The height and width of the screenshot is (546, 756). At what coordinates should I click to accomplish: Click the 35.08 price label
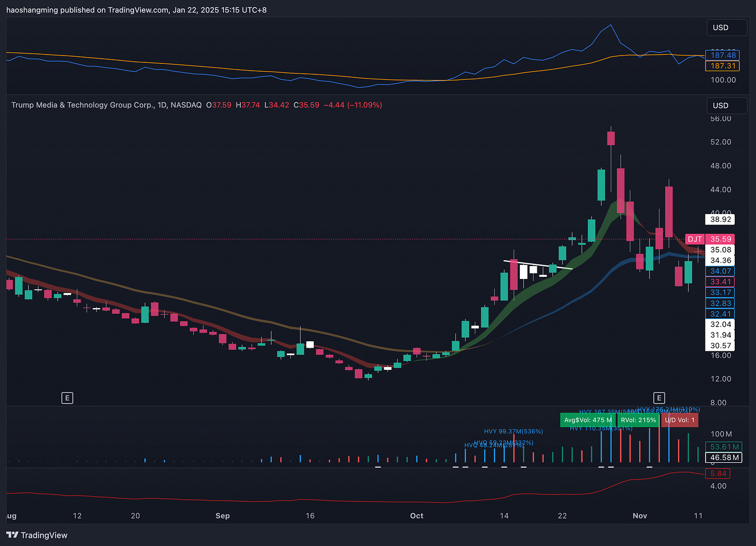click(x=721, y=250)
